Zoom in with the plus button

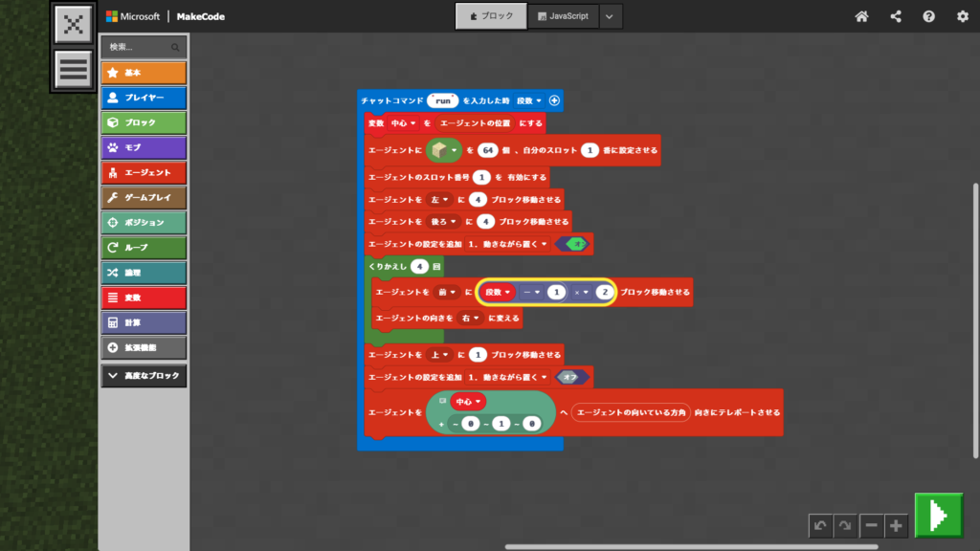coord(895,525)
